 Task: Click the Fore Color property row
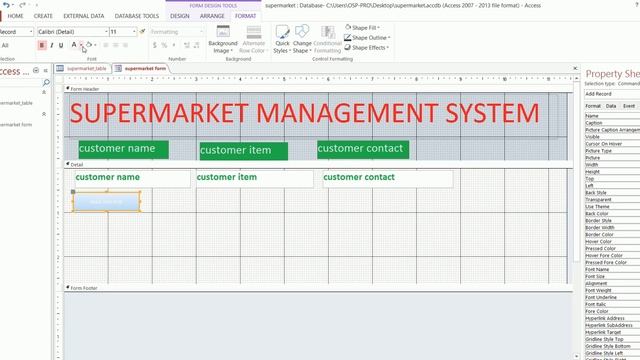point(612,311)
